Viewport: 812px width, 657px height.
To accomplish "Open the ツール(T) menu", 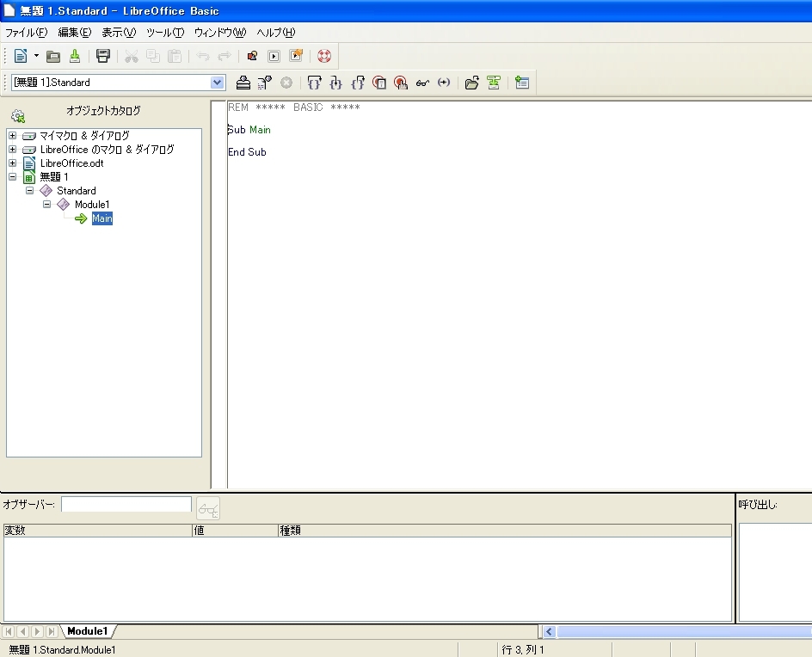I will [x=165, y=33].
